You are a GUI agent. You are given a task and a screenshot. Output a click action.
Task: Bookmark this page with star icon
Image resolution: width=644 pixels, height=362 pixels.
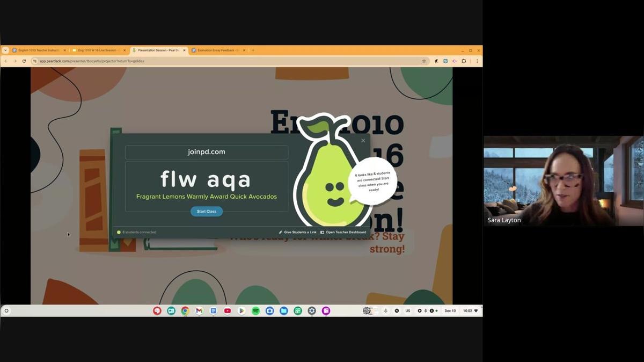click(x=424, y=61)
